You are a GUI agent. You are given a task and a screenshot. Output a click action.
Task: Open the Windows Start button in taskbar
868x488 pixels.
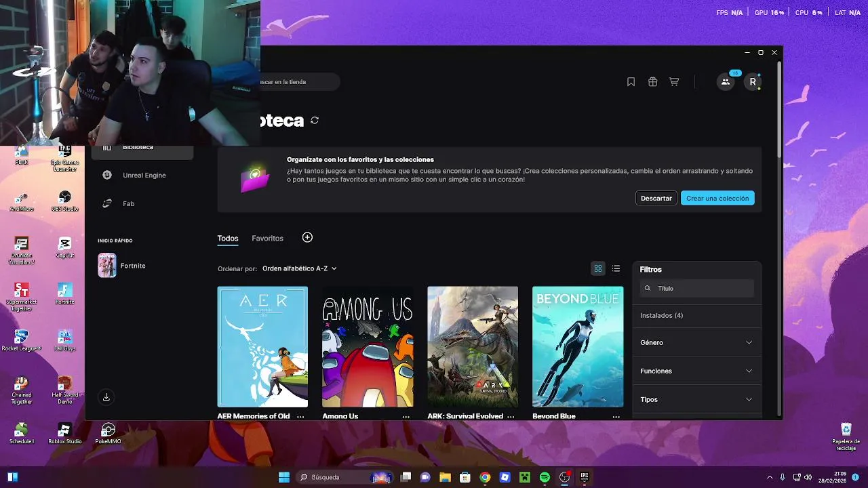[284, 477]
